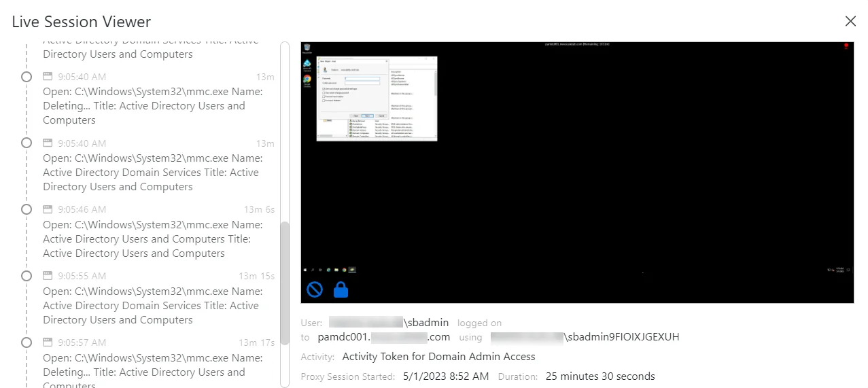The image size is (868, 388).
Task: Click Password field in remote New Object dialog
Action: tap(362, 79)
